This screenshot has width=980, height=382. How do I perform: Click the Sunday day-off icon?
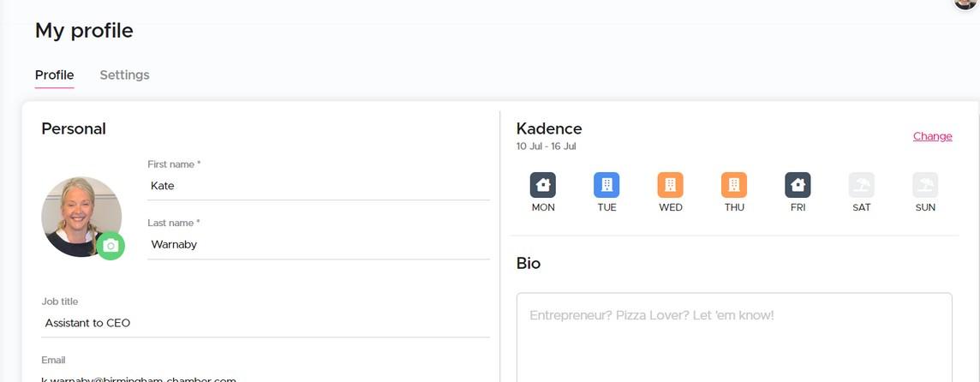tap(925, 185)
